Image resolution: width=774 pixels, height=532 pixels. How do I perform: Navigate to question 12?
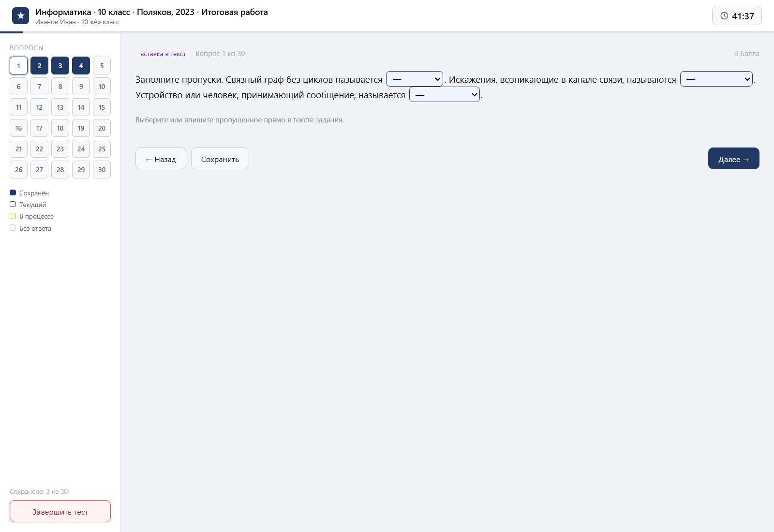39,107
